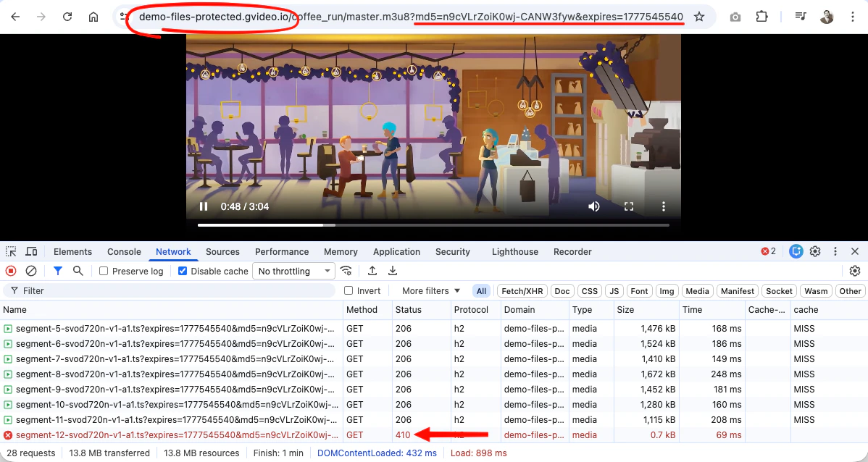Open the Recorder tab

coord(572,252)
